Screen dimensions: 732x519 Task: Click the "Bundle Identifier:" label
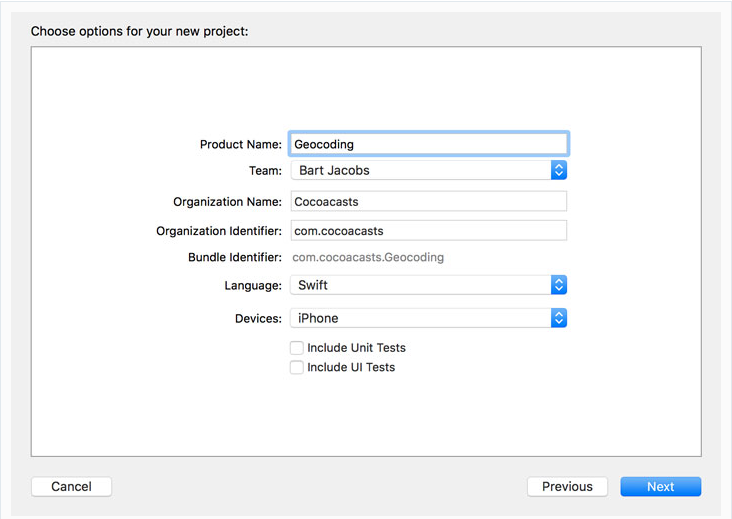[x=235, y=258]
